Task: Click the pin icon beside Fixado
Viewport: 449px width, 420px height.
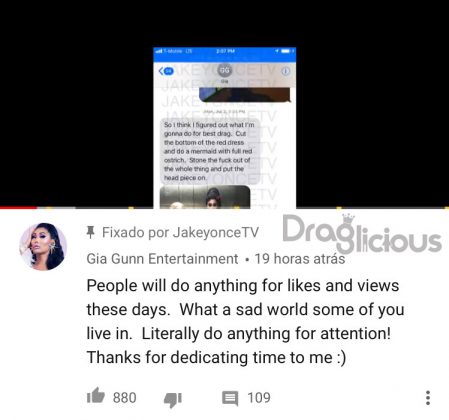Action: point(90,232)
